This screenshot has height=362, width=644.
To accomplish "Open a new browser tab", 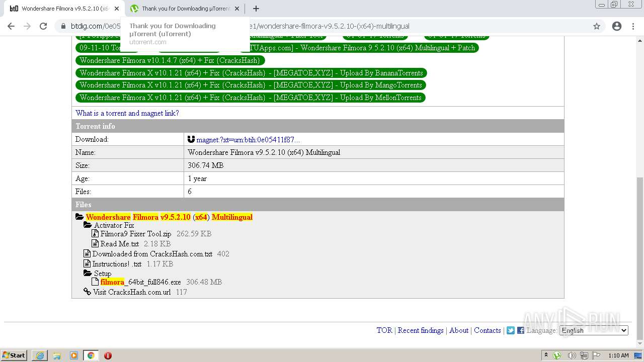I will pyautogui.click(x=256, y=9).
